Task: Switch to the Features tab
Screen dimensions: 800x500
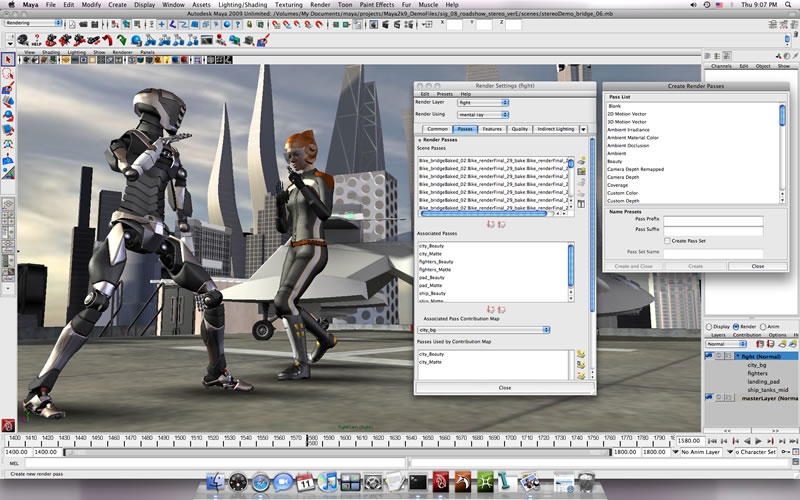Action: [x=492, y=129]
